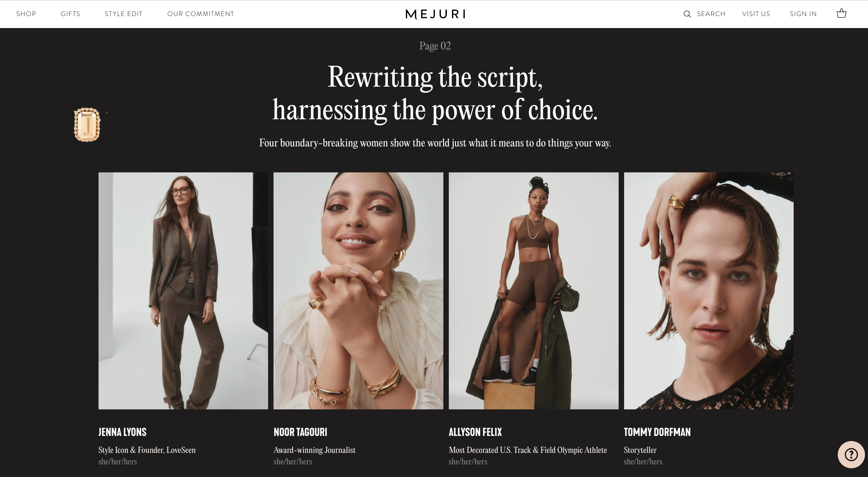Image resolution: width=868 pixels, height=477 pixels.
Task: Click the VISIT US link
Action: pyautogui.click(x=756, y=14)
